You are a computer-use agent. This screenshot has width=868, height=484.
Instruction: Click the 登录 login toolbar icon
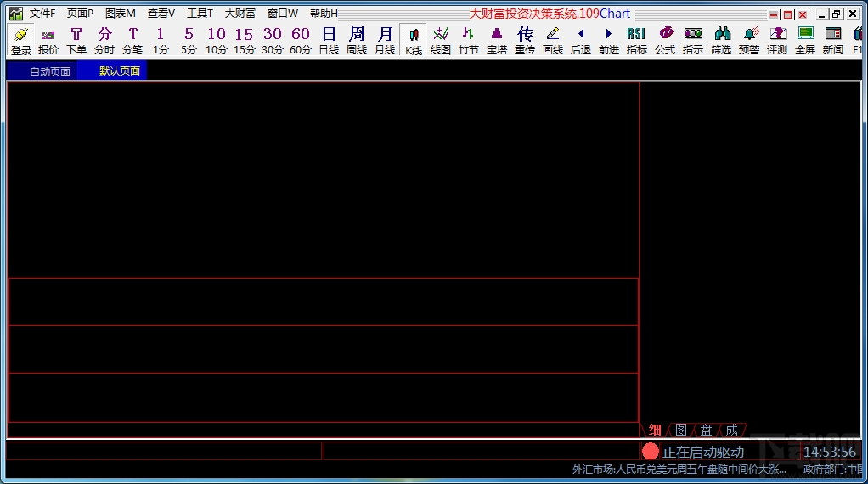(21, 41)
